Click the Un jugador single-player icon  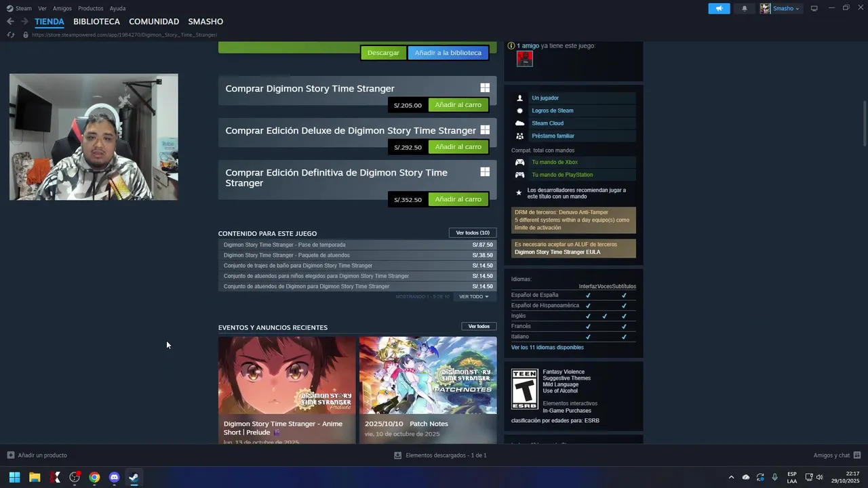tap(520, 98)
